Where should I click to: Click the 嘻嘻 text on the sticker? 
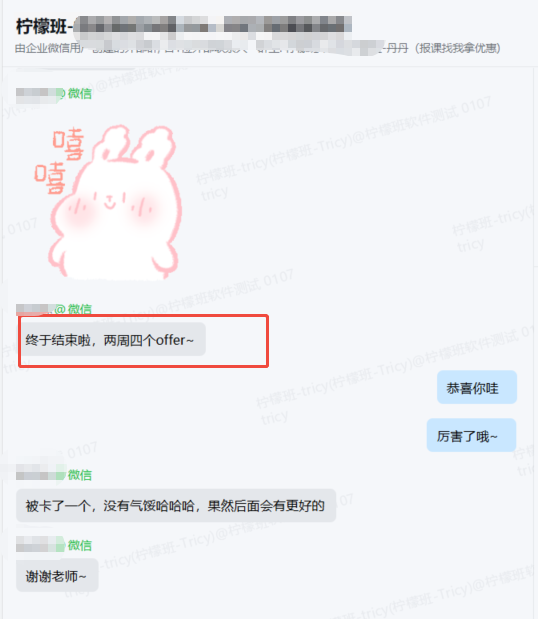click(60, 160)
